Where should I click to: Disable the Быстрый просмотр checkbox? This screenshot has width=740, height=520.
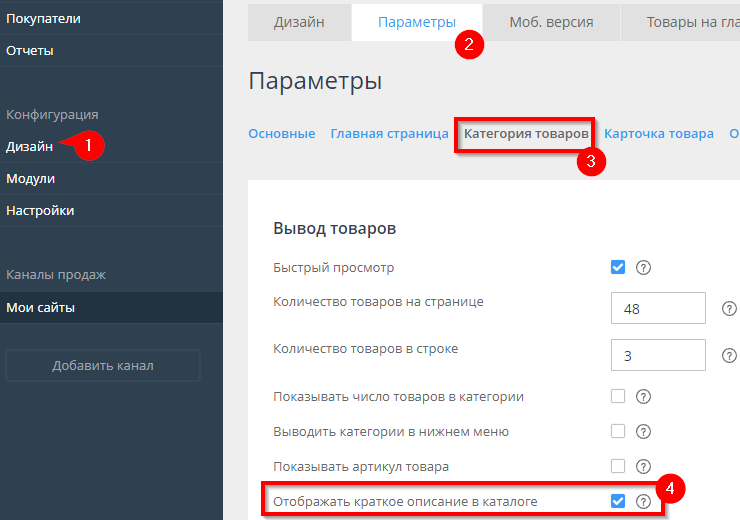tap(618, 267)
